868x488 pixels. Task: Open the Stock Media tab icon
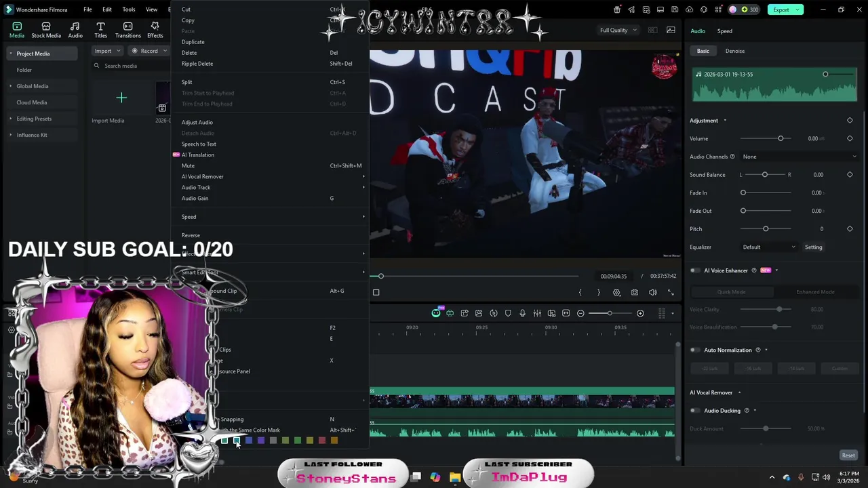click(x=45, y=26)
